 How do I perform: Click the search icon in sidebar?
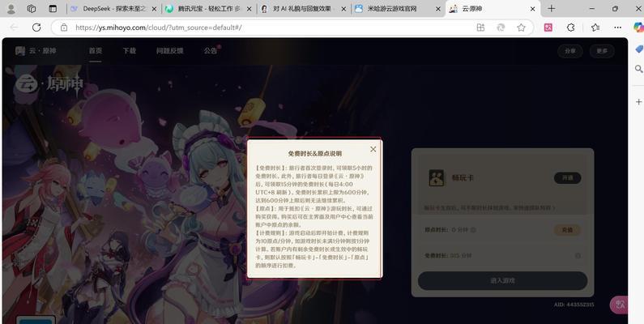(x=638, y=69)
